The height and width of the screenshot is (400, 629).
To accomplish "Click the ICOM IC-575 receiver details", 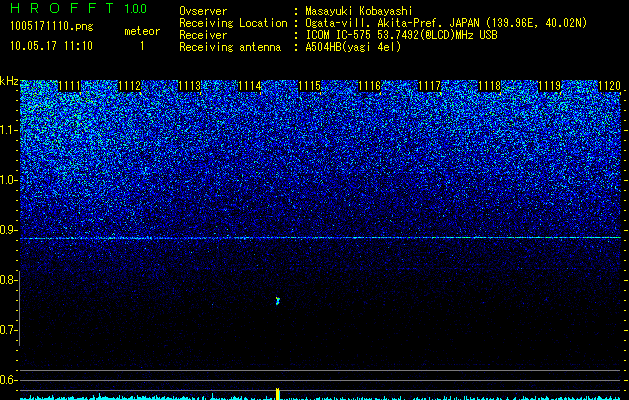I will click(x=401, y=35).
